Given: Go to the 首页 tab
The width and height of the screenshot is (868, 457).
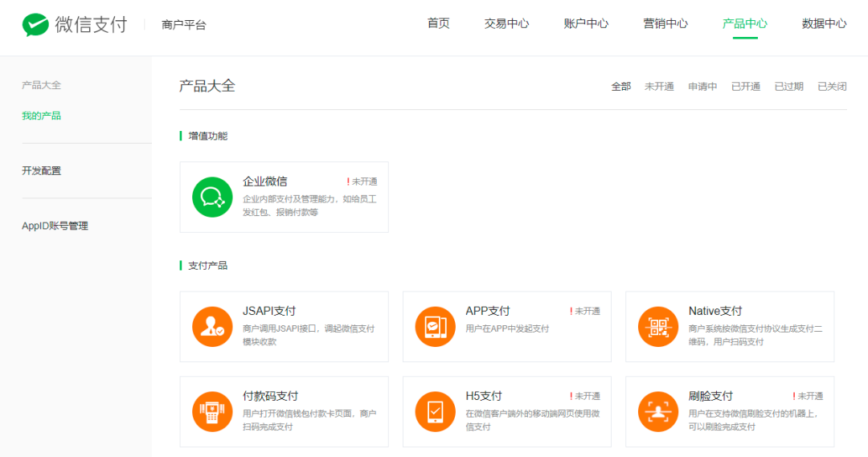Looking at the screenshot, I should point(439,24).
